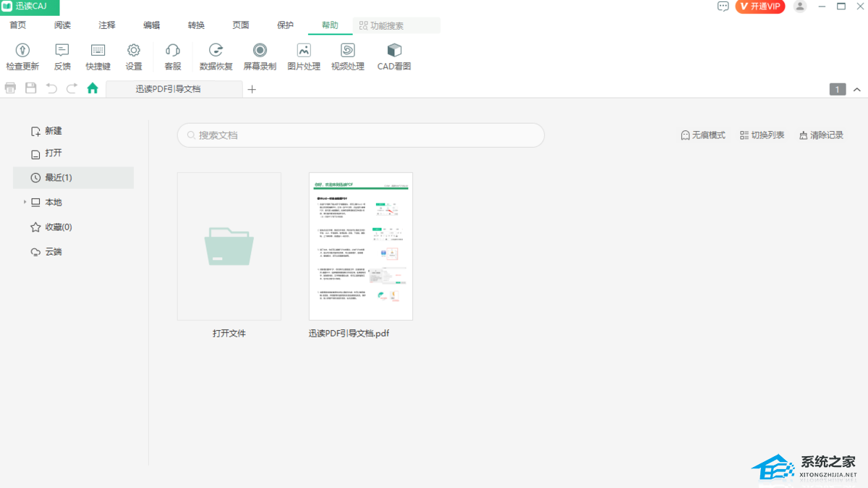This screenshot has width=868, height=488.
Task: Click the Check for Updates (检查更新) icon
Action: pos(22,50)
